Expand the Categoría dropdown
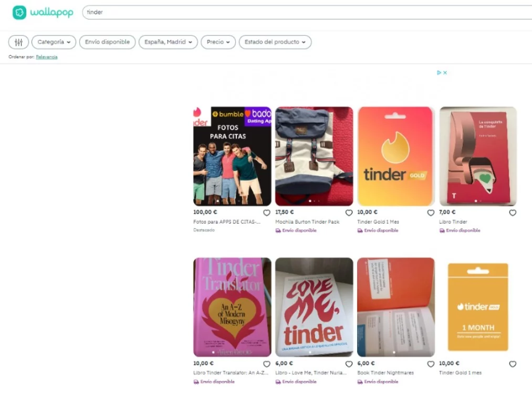The height and width of the screenshot is (403, 532). (x=54, y=42)
